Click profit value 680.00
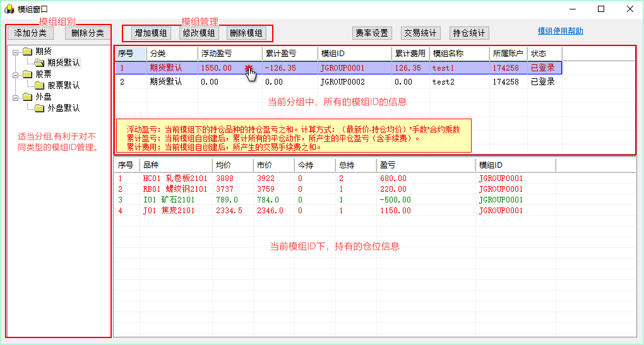Viewport: 644px width, 345px height. [393, 178]
